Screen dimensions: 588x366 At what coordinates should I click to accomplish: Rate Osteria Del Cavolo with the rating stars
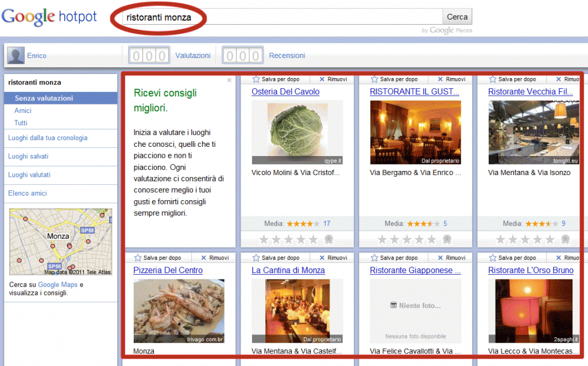coord(288,239)
